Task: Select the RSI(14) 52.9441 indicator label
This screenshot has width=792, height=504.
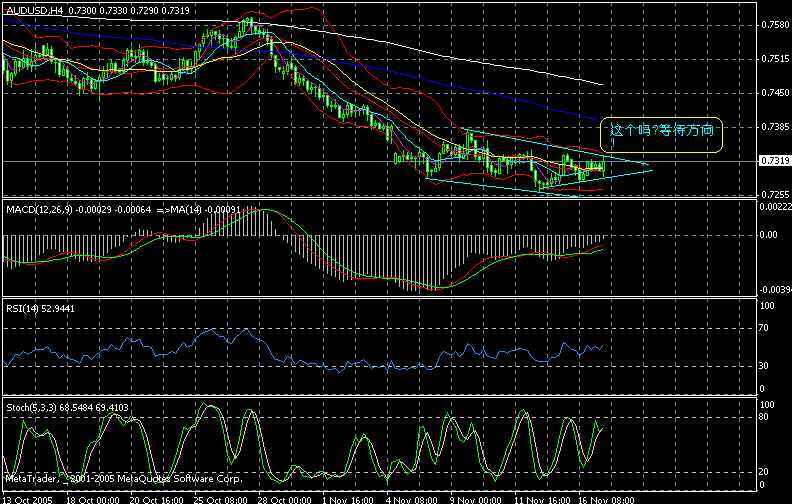Action: 40,308
